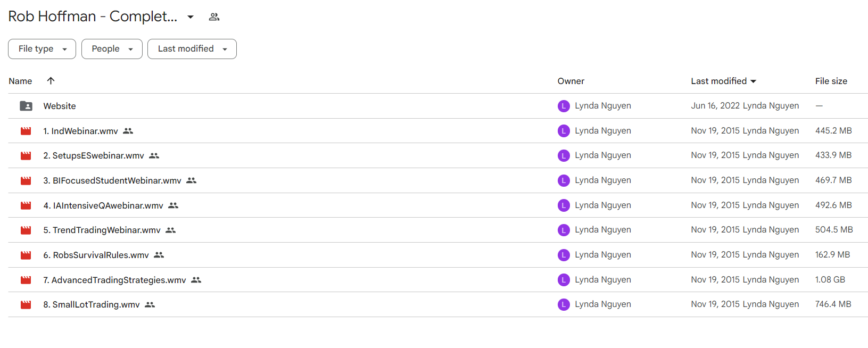Click video icon for 7. AdvancedTradingStrategies.wmv
This screenshot has width=868, height=348.
pyautogui.click(x=26, y=280)
